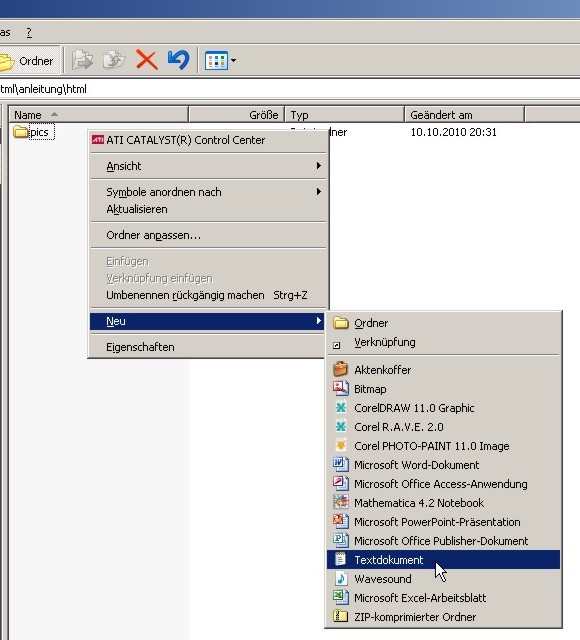Create a CorelDRAW 11.0 Graphic
The height and width of the screenshot is (640, 580).
(x=443, y=408)
